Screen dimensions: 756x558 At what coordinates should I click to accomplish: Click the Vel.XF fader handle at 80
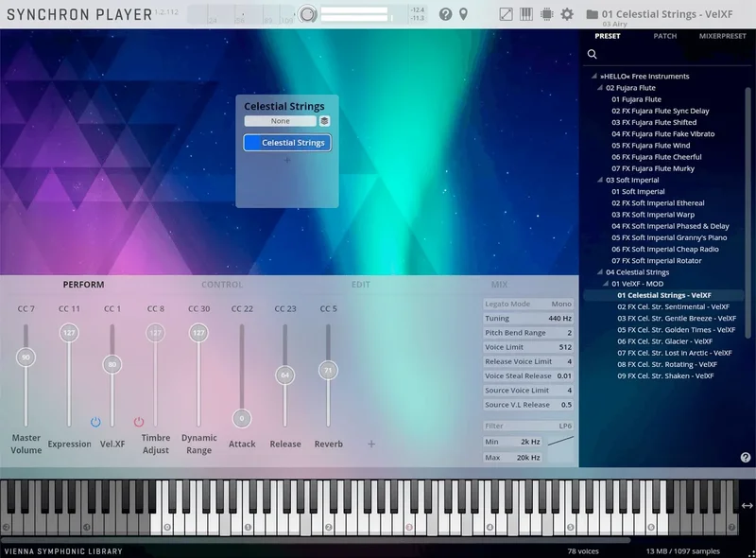coord(112,364)
